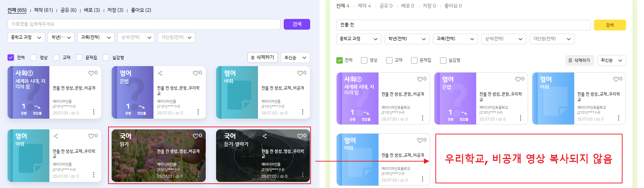Click search field containing 전출 전

click(463, 25)
